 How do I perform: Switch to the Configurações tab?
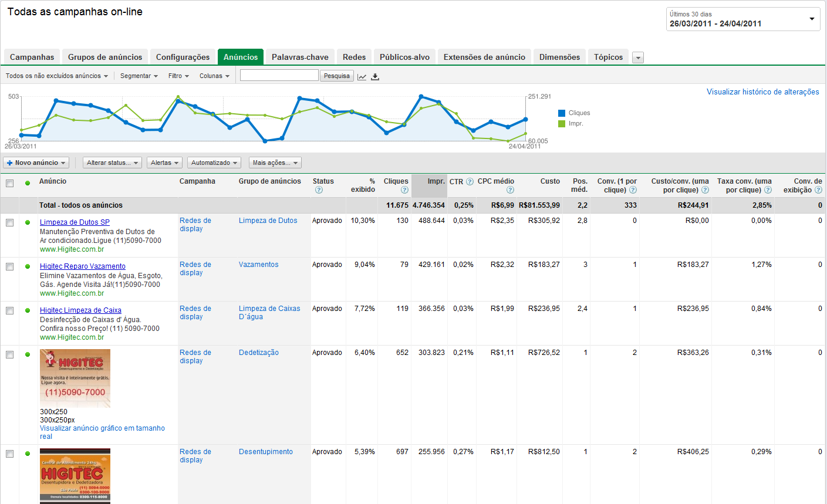pyautogui.click(x=183, y=57)
